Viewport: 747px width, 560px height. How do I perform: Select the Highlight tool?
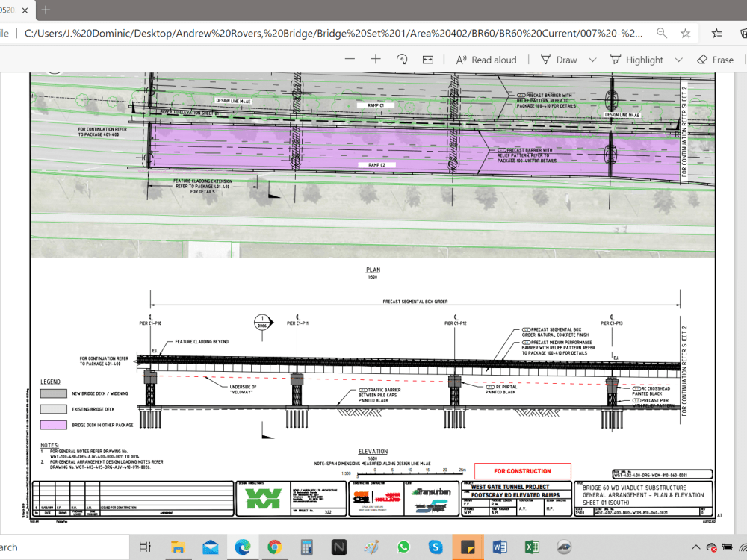point(636,60)
